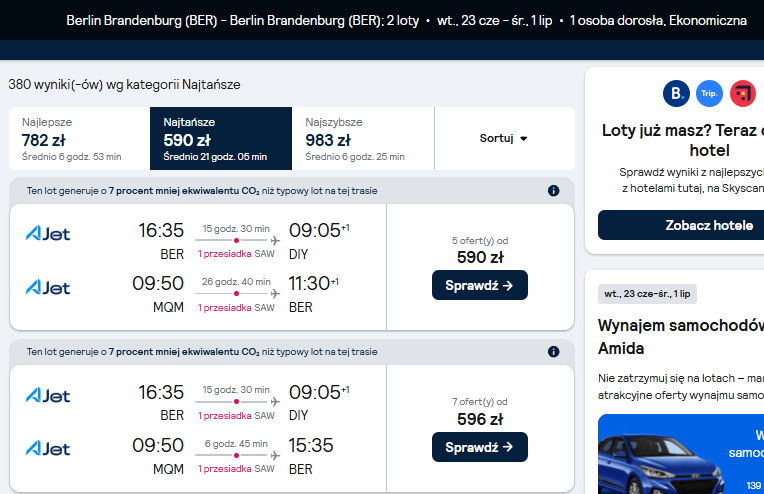
Task: Click the wt., 23 cze-śr., 1 lip date badge
Action: 647,294
